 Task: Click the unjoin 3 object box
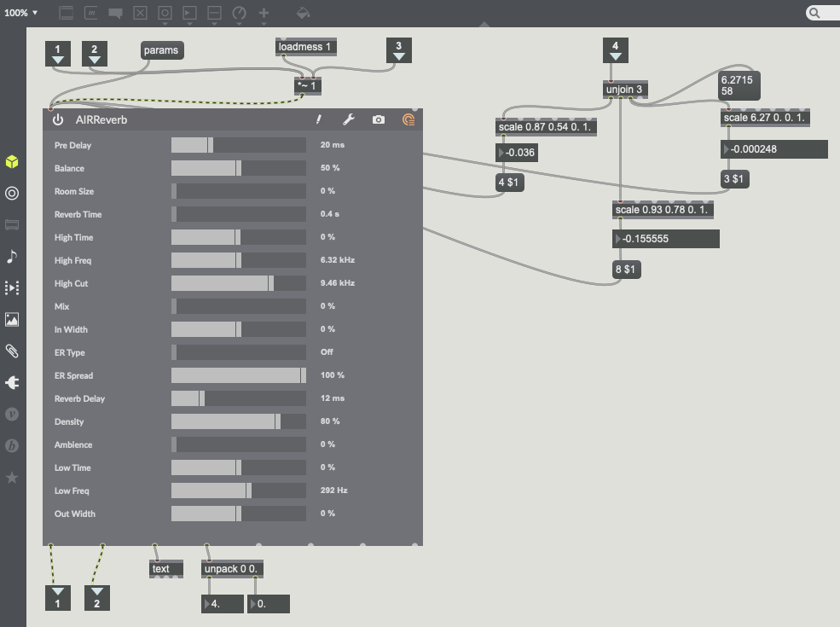[x=623, y=90]
